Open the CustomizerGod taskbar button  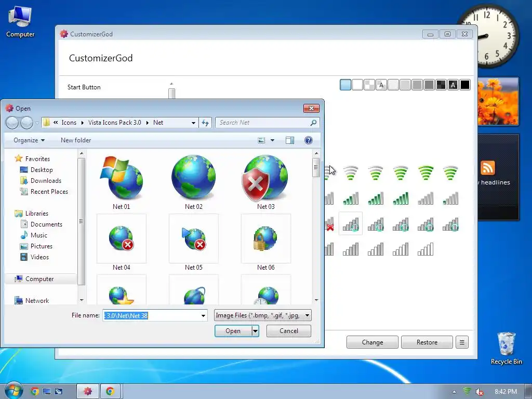pos(88,391)
